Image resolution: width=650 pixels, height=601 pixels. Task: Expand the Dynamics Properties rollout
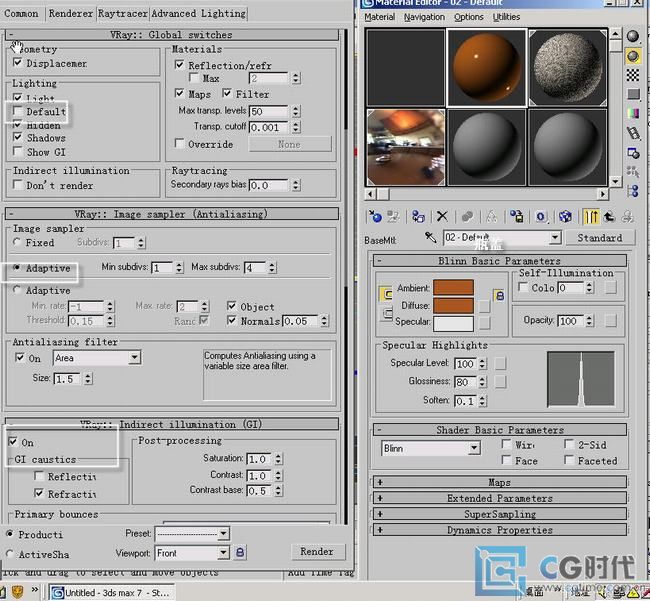(x=500, y=530)
